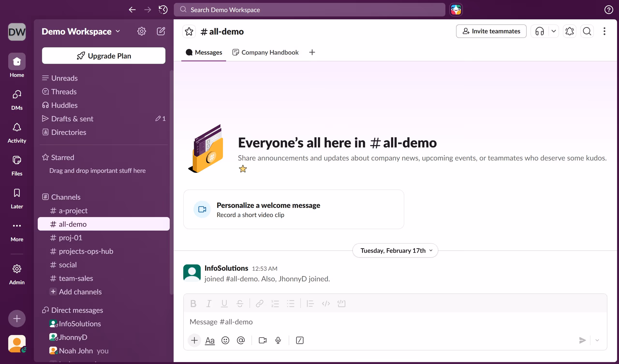Start a huddle with headphones icon

[539, 31]
